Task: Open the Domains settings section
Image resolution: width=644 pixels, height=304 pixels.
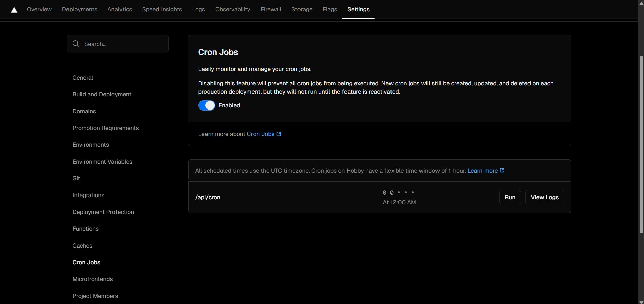Action: pyautogui.click(x=84, y=111)
